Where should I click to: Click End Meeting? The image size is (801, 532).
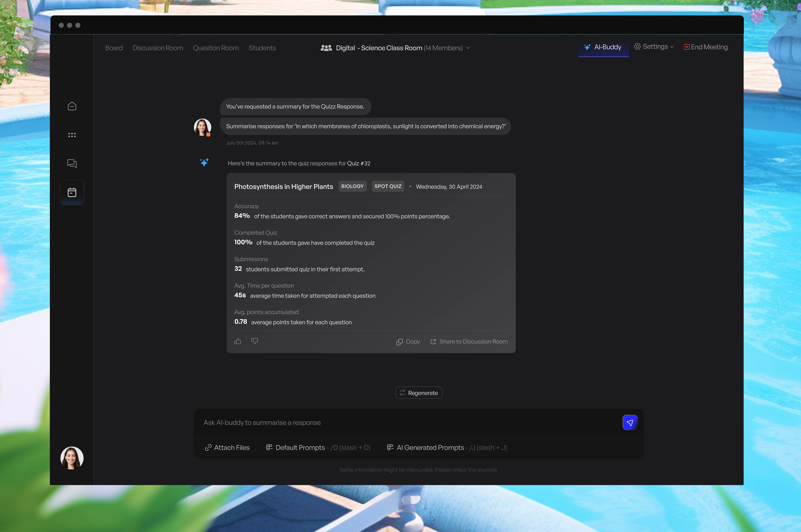pos(706,47)
